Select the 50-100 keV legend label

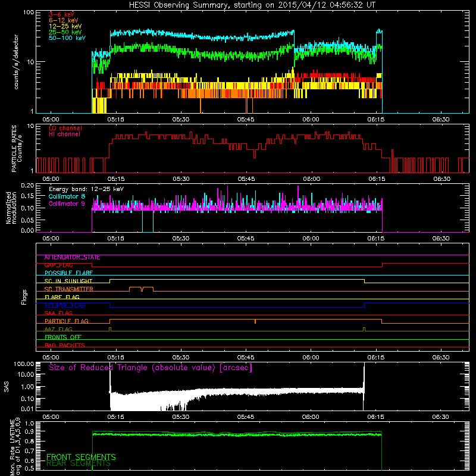67,38
